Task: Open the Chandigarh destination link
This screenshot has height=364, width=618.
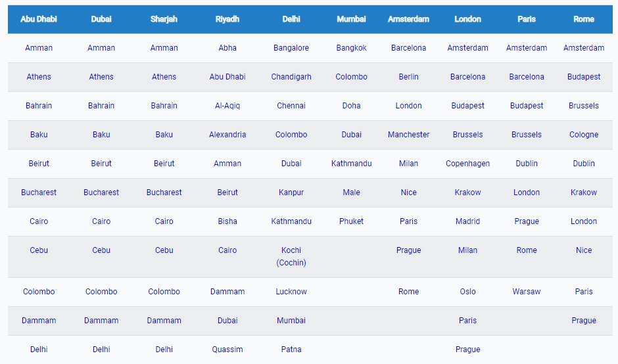Action: click(x=291, y=77)
